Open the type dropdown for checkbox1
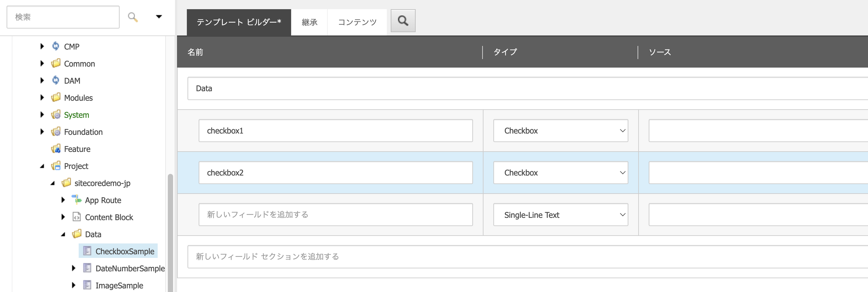This screenshot has width=868, height=292. pyautogui.click(x=560, y=131)
